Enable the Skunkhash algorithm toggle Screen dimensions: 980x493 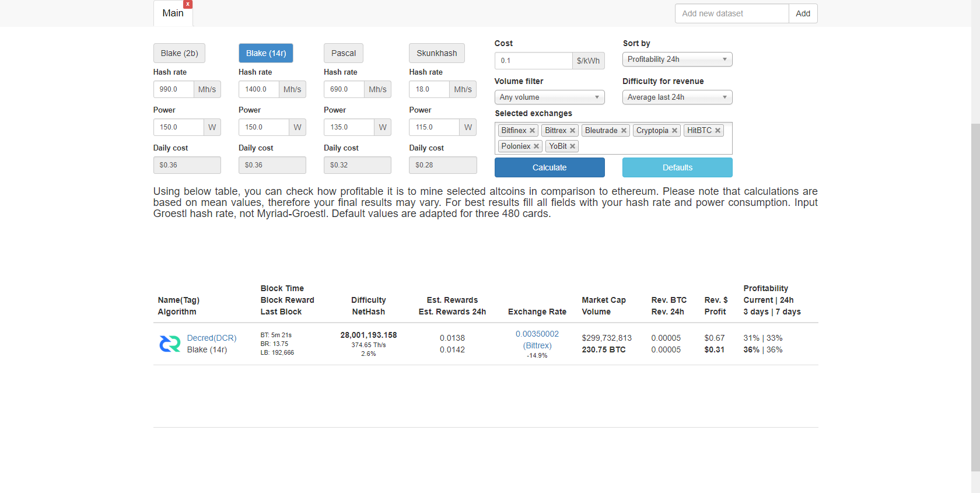click(436, 53)
